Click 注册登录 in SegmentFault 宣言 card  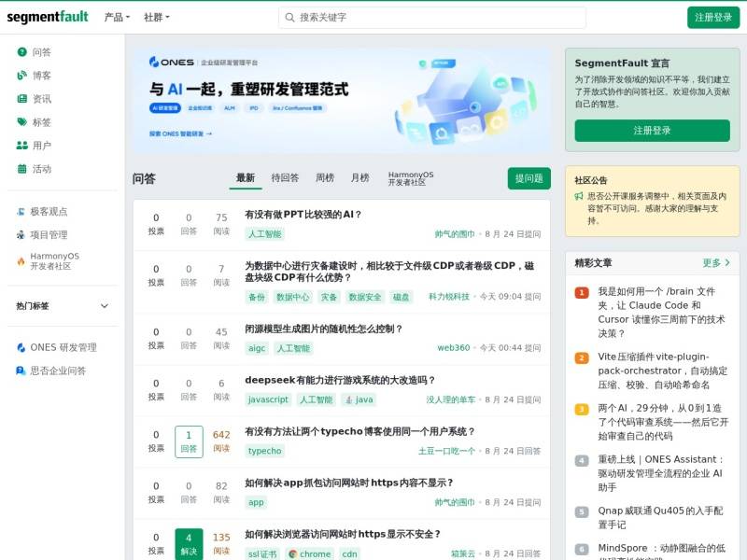point(652,131)
